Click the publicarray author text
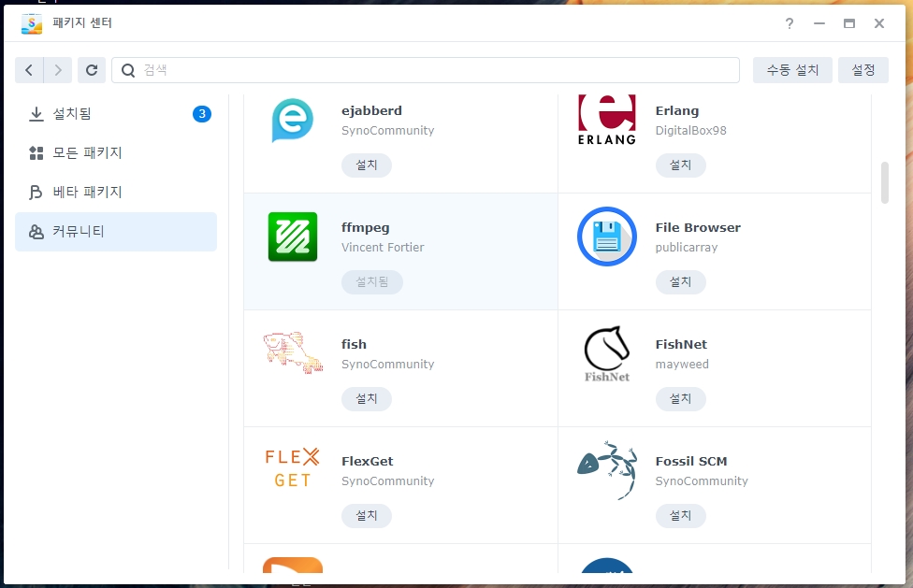Image resolution: width=913 pixels, height=588 pixels. tap(687, 247)
